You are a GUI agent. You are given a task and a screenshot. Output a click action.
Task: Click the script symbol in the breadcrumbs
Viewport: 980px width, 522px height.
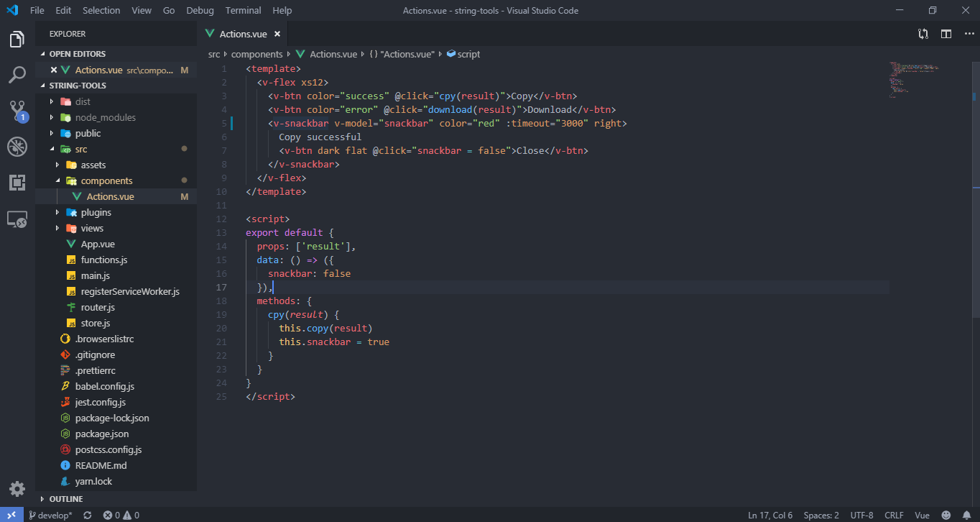[463, 54]
